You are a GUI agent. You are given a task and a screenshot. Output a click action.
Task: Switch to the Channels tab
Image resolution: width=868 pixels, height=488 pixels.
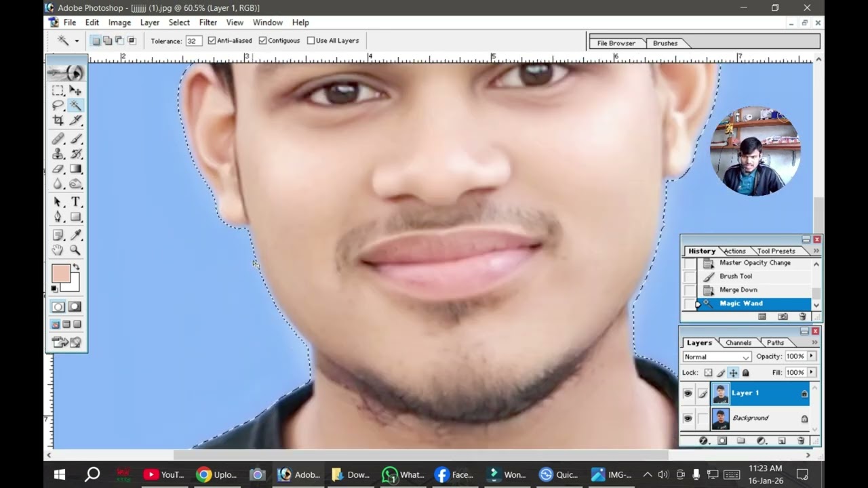click(x=738, y=343)
